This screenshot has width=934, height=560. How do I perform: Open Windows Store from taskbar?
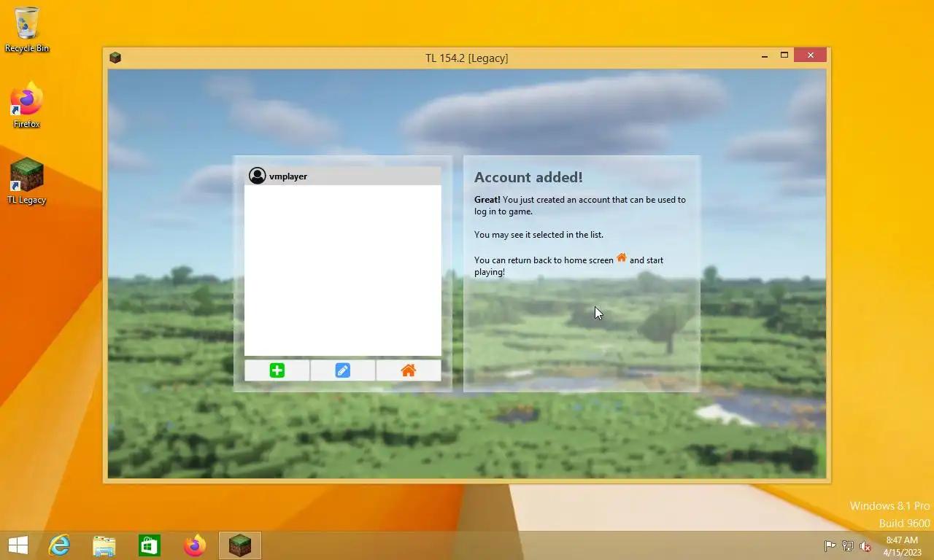(x=150, y=545)
